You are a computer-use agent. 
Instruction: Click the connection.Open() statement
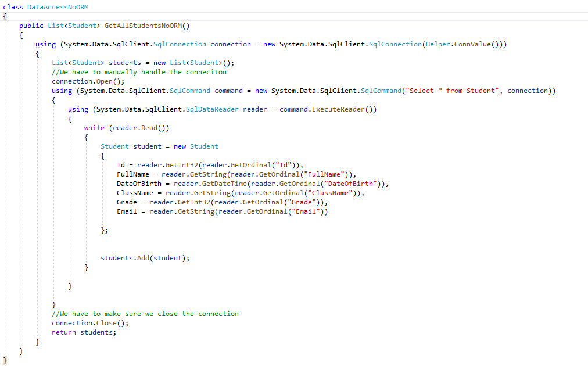click(x=88, y=81)
